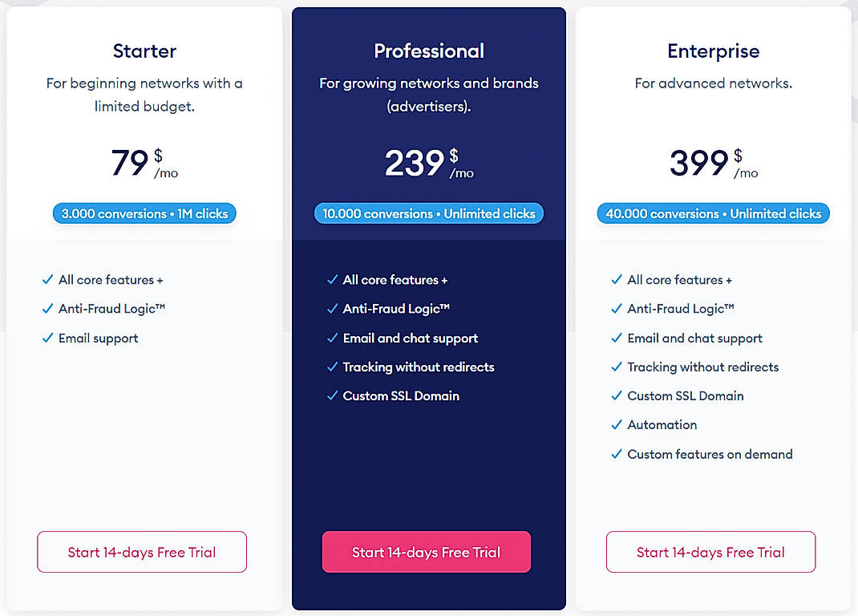Click the checkmark beside Tracking without redirects in Enterprise

[x=616, y=367]
